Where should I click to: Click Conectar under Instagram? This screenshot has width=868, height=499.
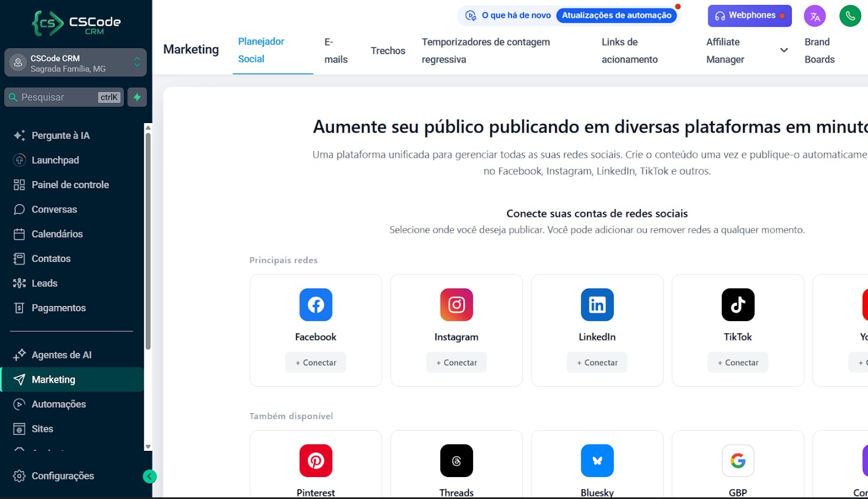(457, 363)
